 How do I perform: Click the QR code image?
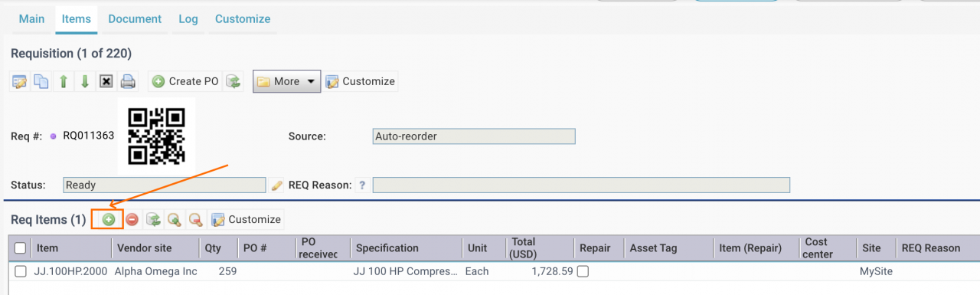point(156,136)
